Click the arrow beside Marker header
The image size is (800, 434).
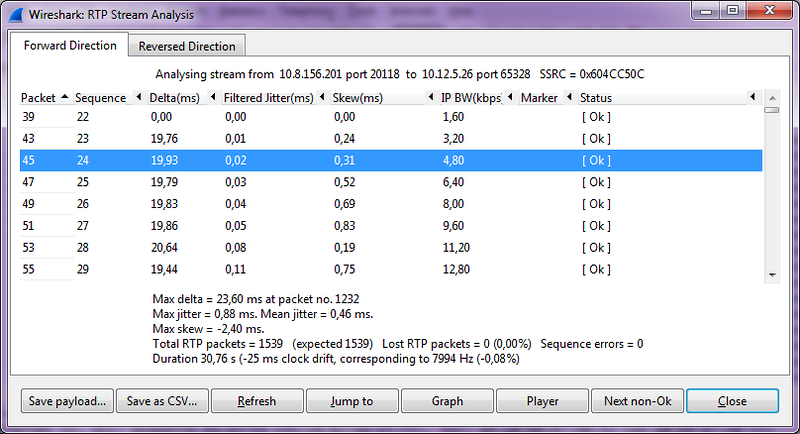[x=569, y=96]
